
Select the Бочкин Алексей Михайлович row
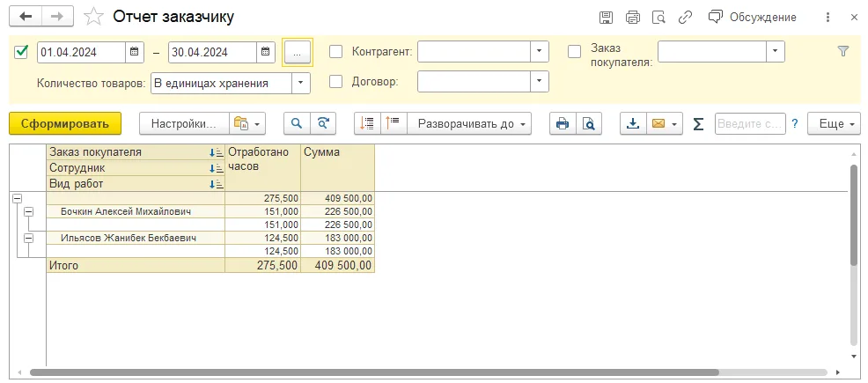coord(210,211)
